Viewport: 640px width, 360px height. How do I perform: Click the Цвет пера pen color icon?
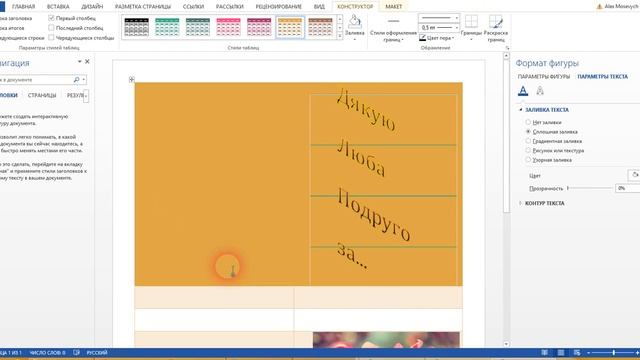tap(422, 38)
